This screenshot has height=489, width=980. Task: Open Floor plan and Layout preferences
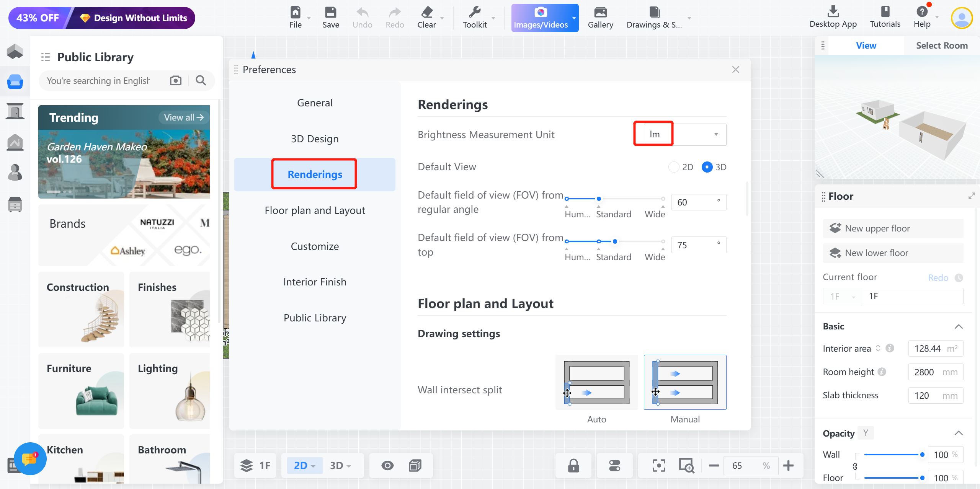tap(315, 210)
